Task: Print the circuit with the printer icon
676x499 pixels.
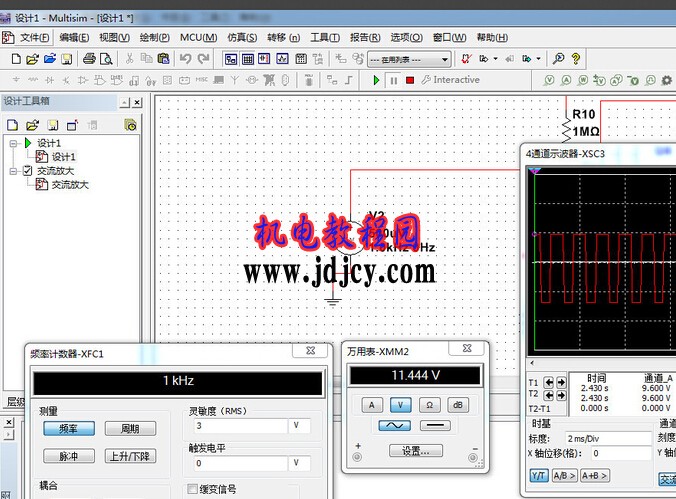Action: (89, 59)
